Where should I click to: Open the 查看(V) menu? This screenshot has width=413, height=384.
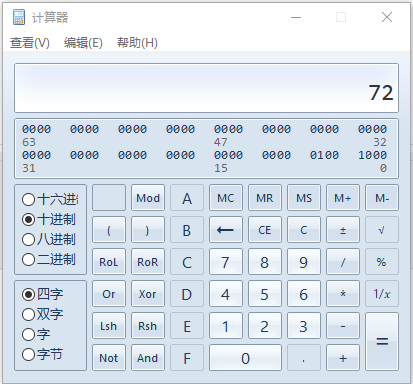point(30,43)
